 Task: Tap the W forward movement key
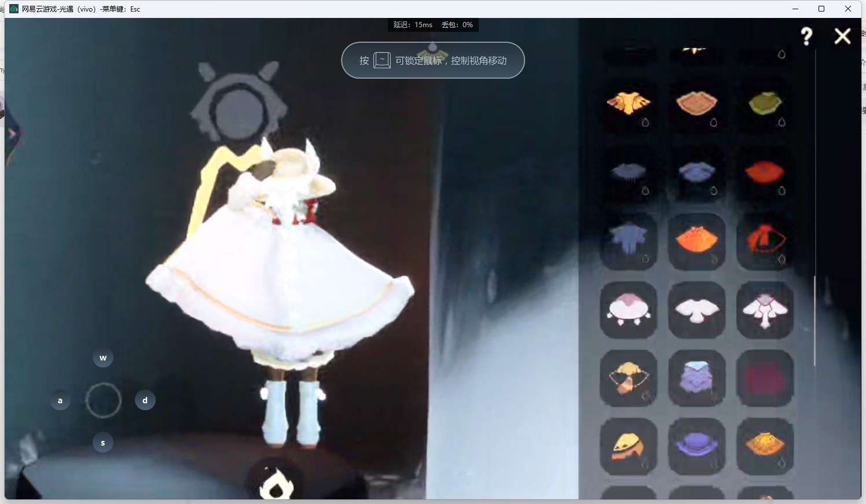[103, 358]
